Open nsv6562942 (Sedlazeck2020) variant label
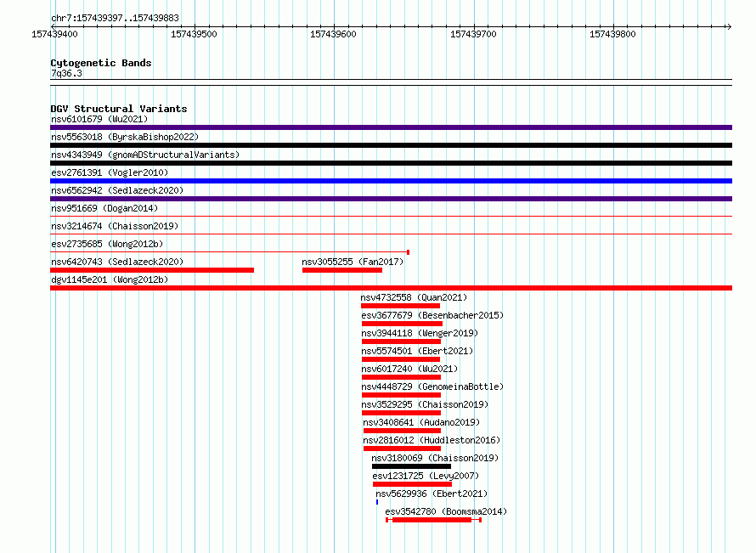Viewport: 756px width, 553px height. click(x=117, y=190)
